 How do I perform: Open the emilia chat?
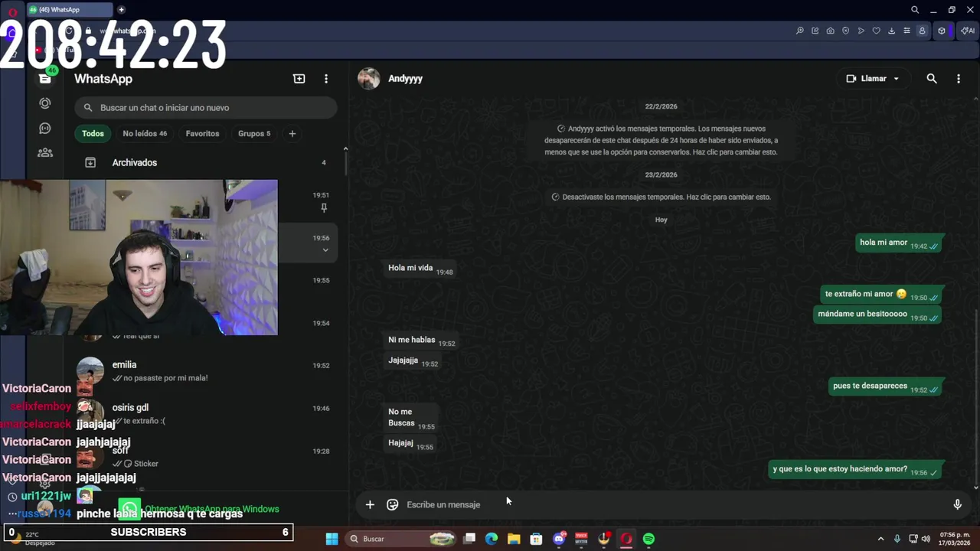pyautogui.click(x=206, y=370)
